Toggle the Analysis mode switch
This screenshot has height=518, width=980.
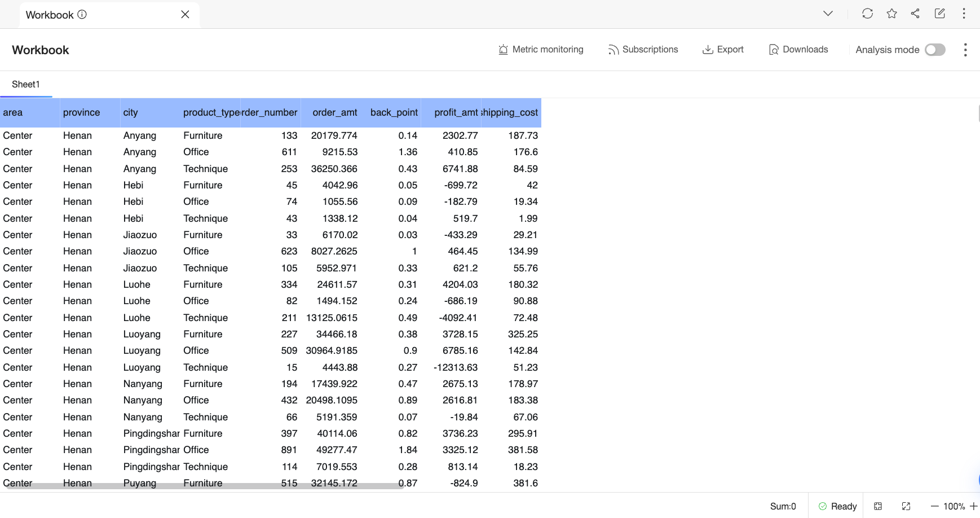[x=935, y=50]
